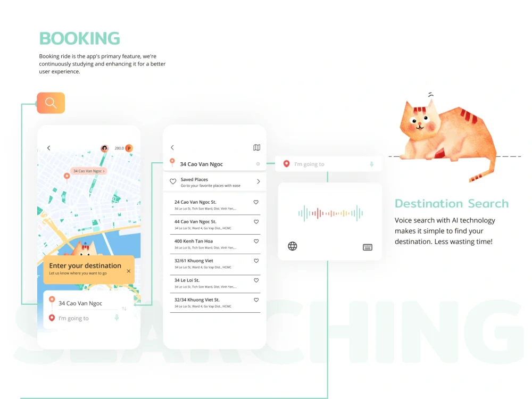Switch to keyboard input icon

point(368,247)
